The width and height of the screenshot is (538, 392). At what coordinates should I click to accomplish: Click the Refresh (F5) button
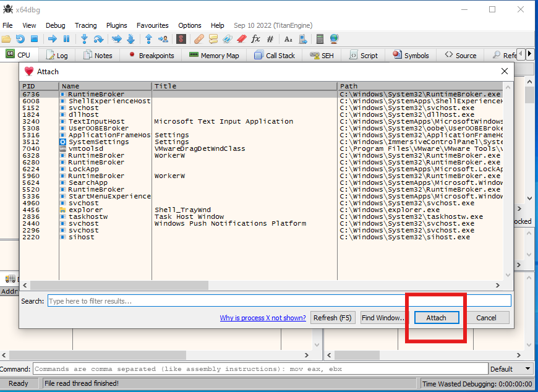(x=332, y=318)
